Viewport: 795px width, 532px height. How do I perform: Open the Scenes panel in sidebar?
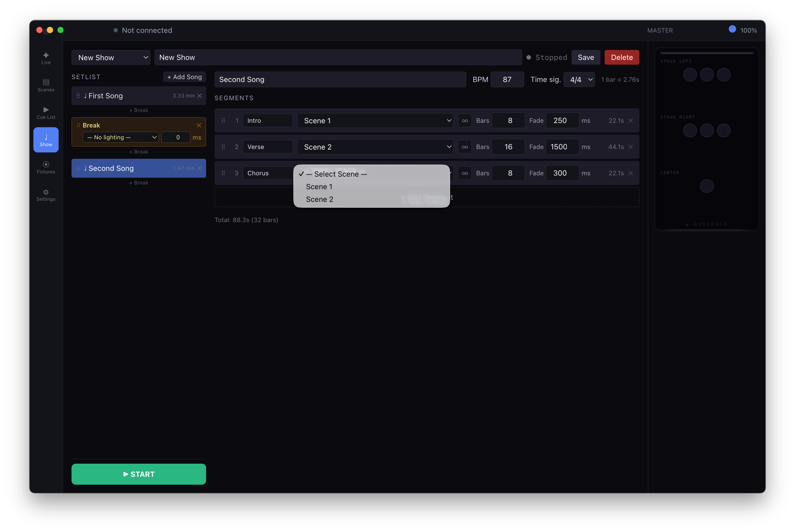coord(46,85)
